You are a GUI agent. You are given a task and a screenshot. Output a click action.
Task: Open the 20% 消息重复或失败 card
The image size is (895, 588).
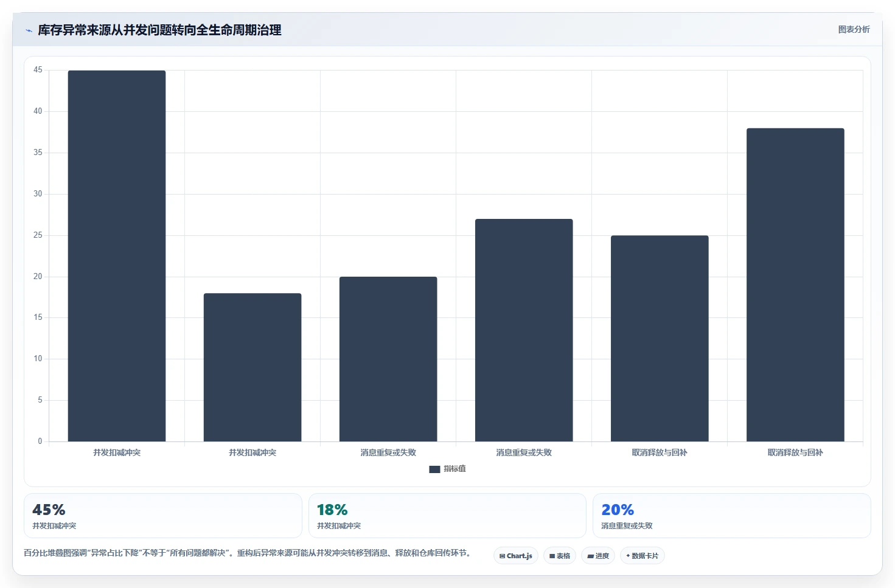click(732, 516)
